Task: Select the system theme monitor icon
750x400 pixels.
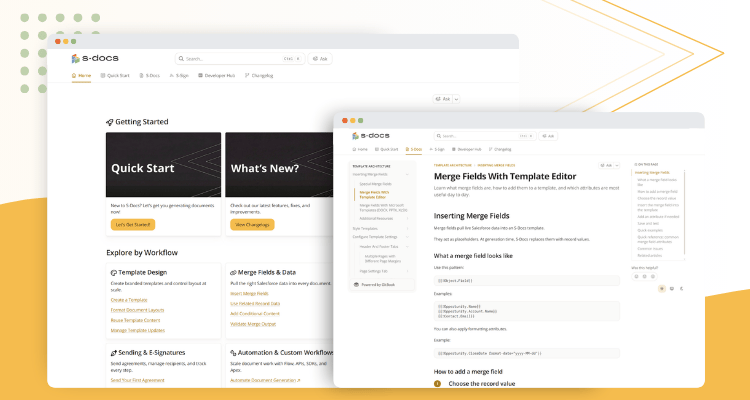Action: click(672, 289)
